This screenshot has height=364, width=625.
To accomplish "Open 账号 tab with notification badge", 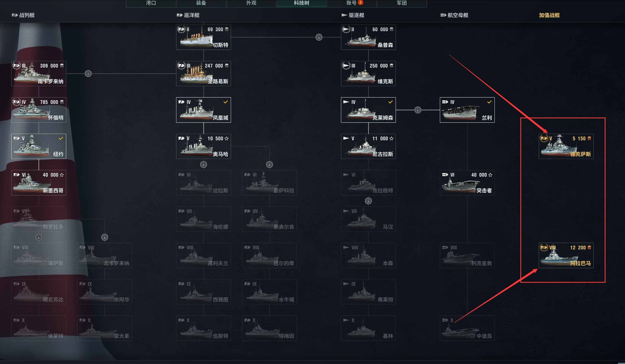I will 352,3.
